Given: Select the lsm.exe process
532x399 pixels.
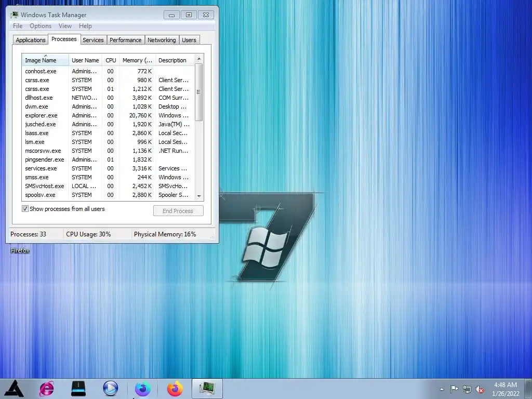Looking at the screenshot, I should click(109, 142).
